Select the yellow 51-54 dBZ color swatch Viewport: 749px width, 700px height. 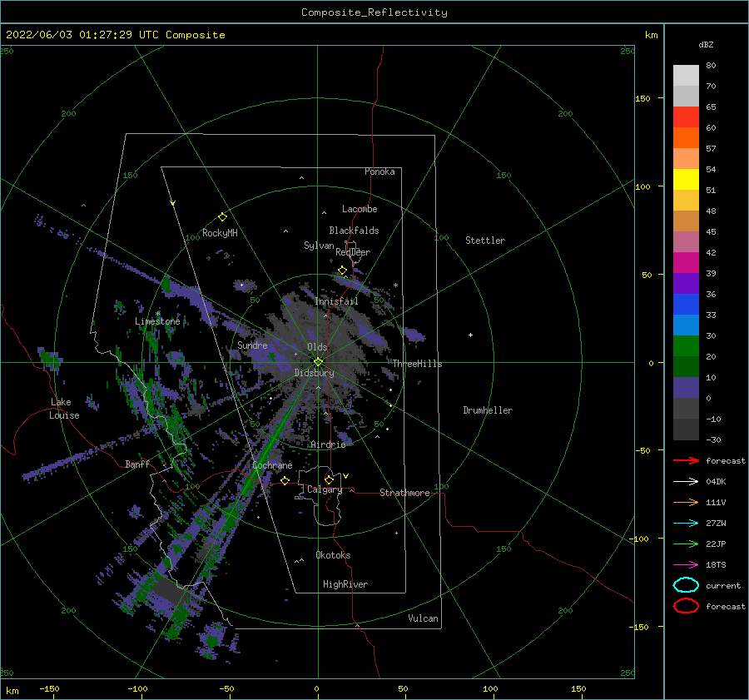tap(686, 179)
